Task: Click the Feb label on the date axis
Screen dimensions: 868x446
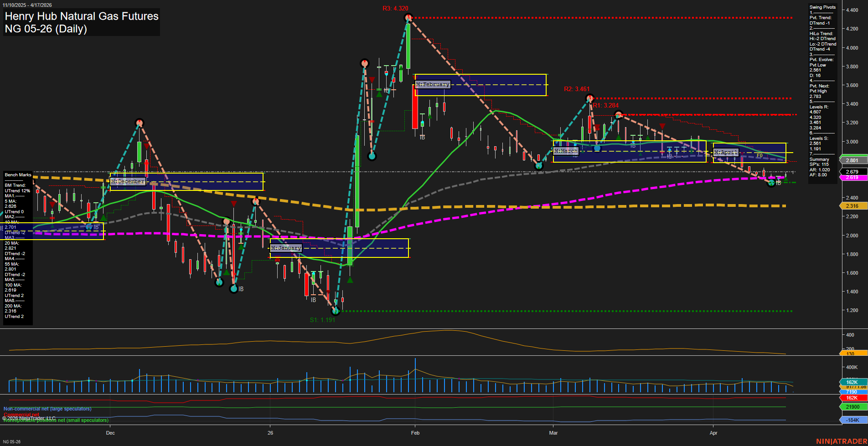Action: [415, 433]
